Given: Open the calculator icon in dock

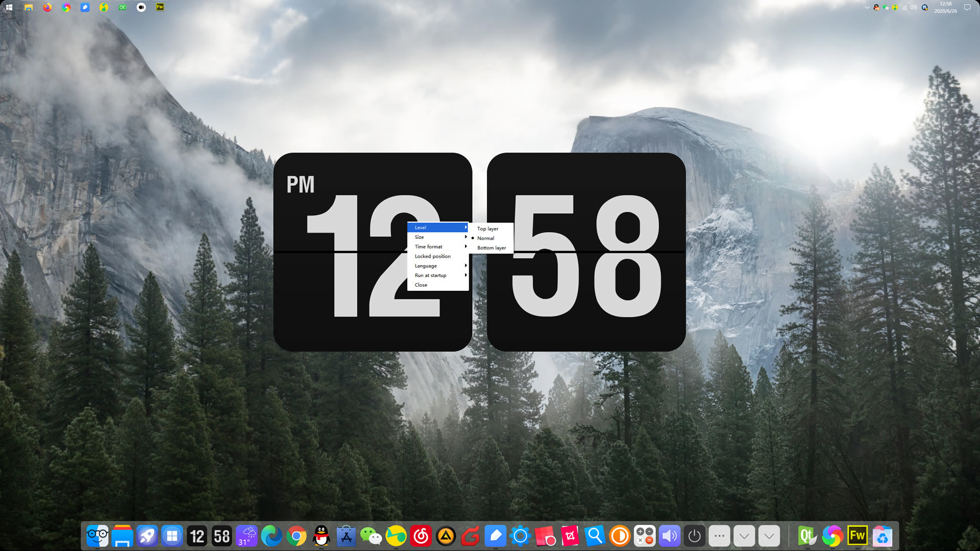Looking at the screenshot, I should pyautogui.click(x=645, y=536).
